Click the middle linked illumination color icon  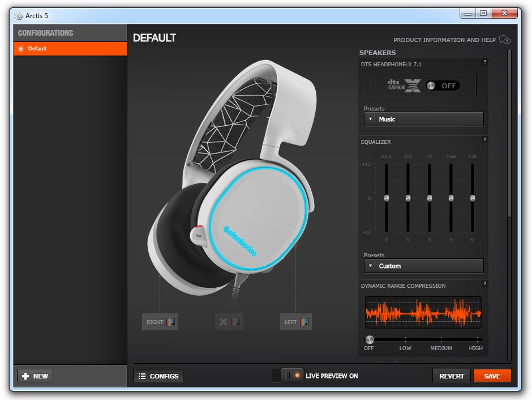coord(236,322)
